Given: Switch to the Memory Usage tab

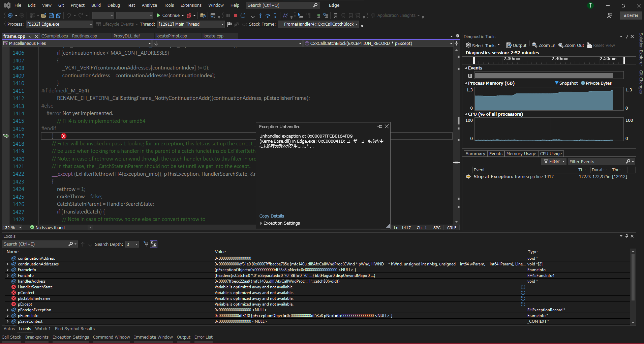Looking at the screenshot, I should tap(521, 153).
